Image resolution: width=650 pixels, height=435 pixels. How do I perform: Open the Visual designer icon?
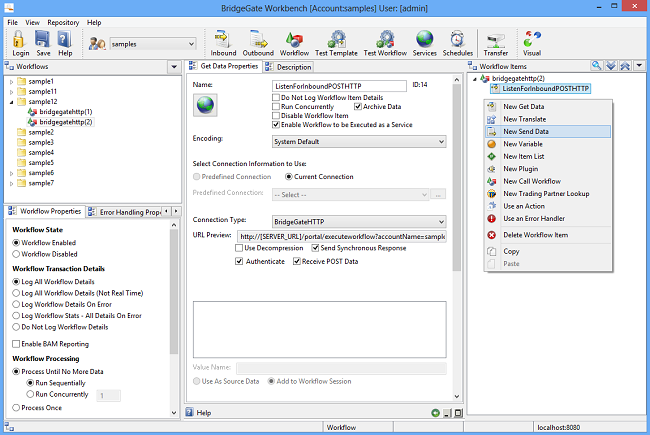coord(532,42)
